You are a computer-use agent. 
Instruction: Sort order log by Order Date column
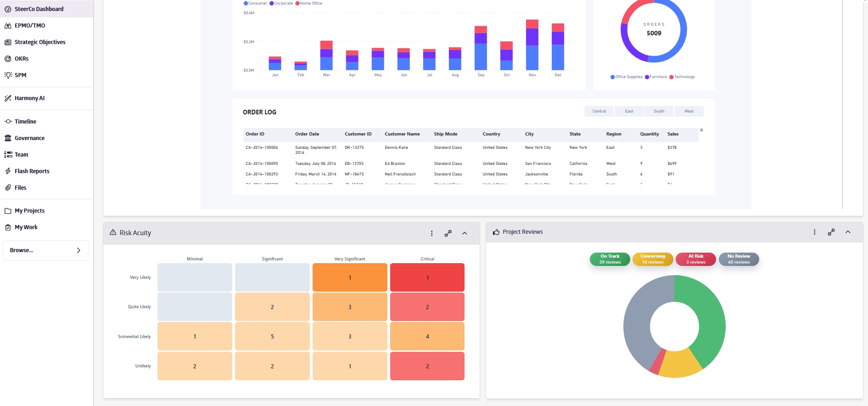pos(307,134)
